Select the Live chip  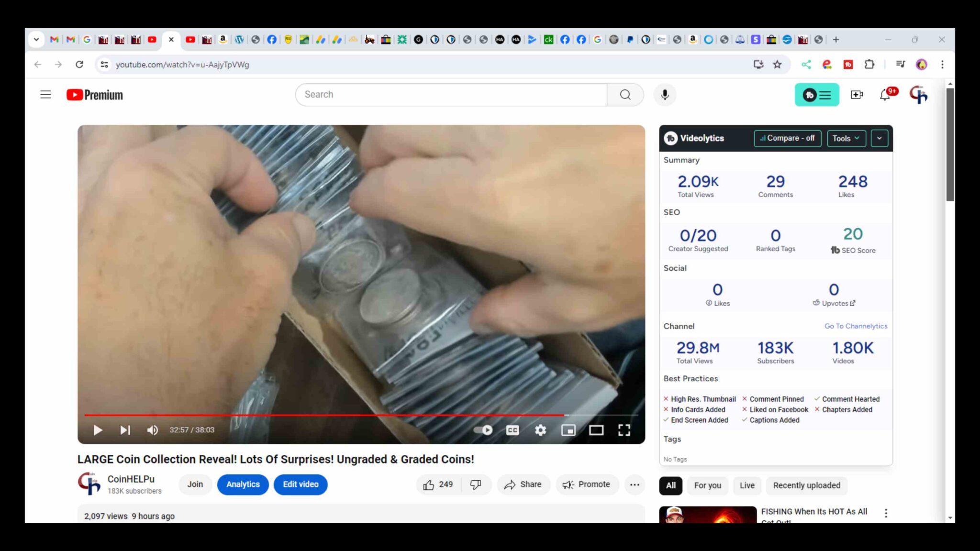coord(747,485)
